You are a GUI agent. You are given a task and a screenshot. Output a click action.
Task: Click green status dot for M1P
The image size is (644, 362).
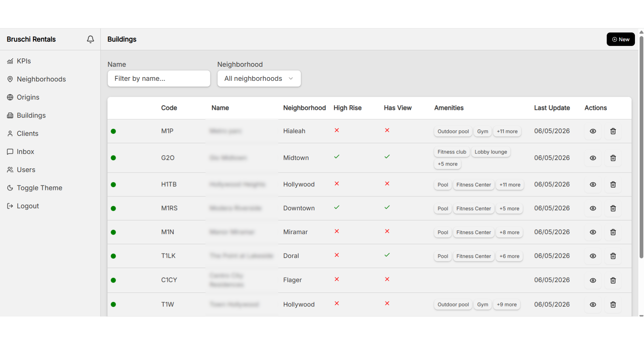(x=113, y=131)
